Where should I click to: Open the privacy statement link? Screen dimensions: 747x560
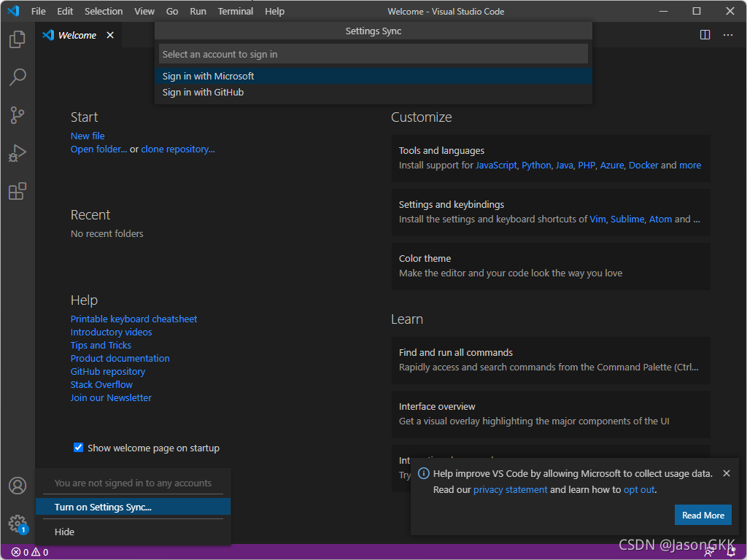[510, 489]
